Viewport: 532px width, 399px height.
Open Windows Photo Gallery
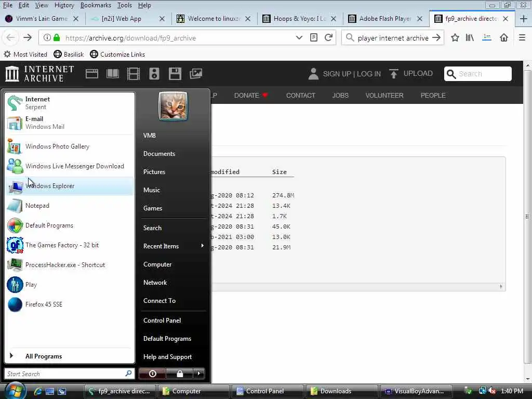pos(70,147)
